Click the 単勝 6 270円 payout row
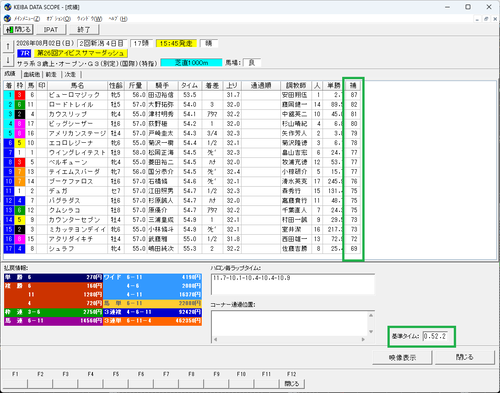The image size is (500, 393). (x=53, y=277)
